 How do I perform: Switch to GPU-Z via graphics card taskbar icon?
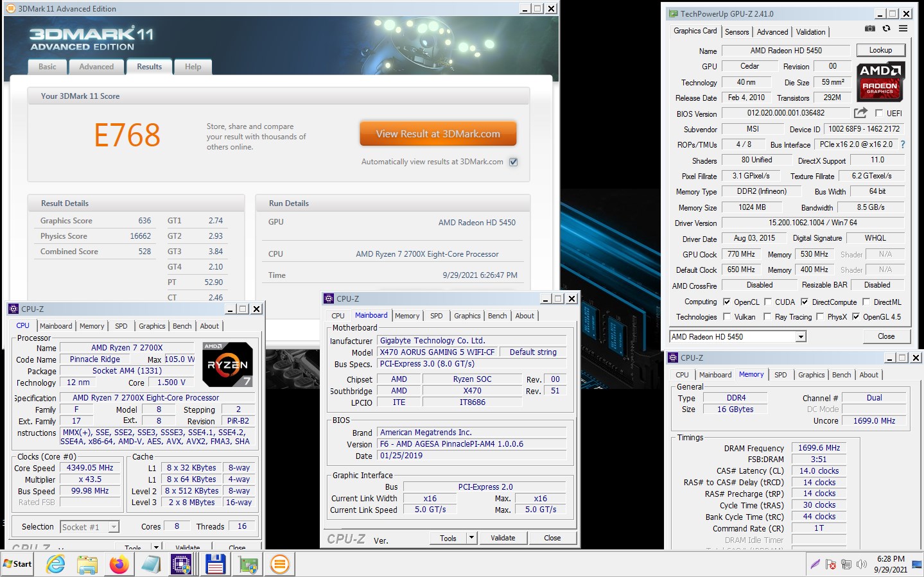click(x=248, y=564)
